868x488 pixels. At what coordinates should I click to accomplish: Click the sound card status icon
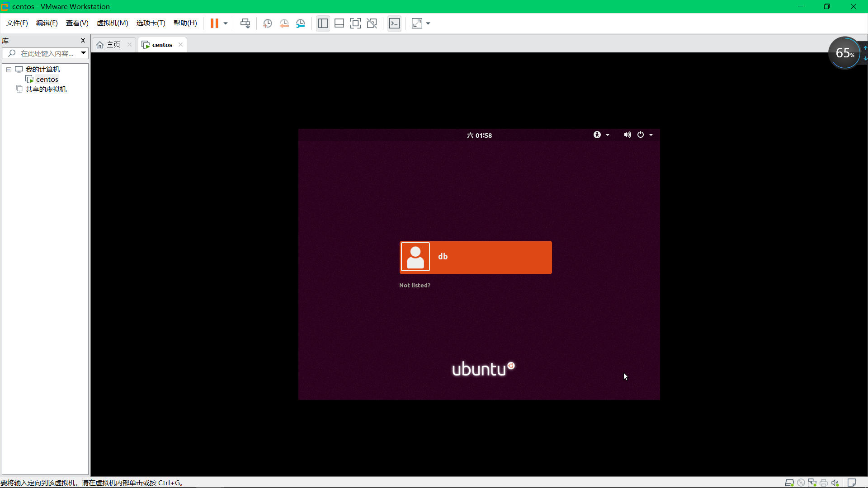[835, 483]
